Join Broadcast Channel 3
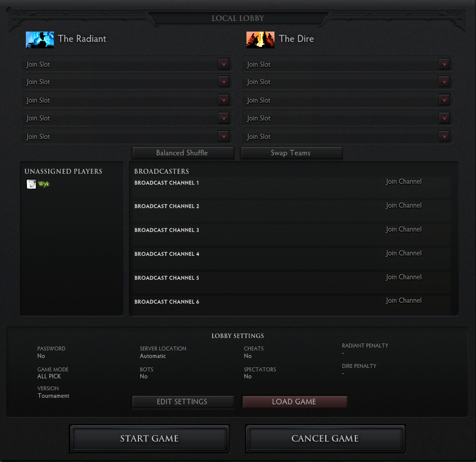The image size is (476, 462). point(403,230)
